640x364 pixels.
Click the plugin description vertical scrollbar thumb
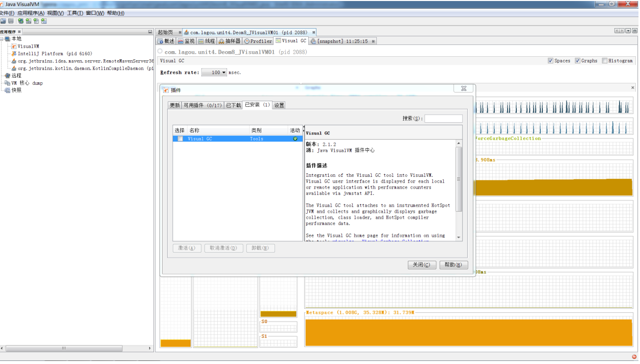459,179
